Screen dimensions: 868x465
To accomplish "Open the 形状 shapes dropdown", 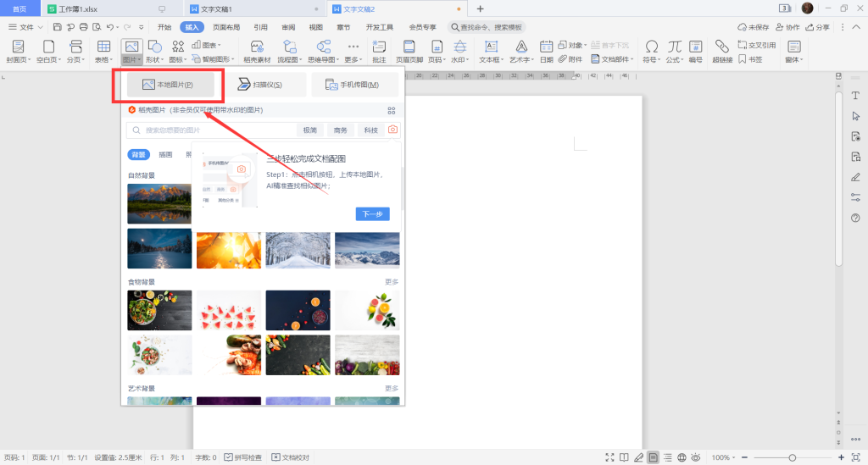I will (x=155, y=59).
